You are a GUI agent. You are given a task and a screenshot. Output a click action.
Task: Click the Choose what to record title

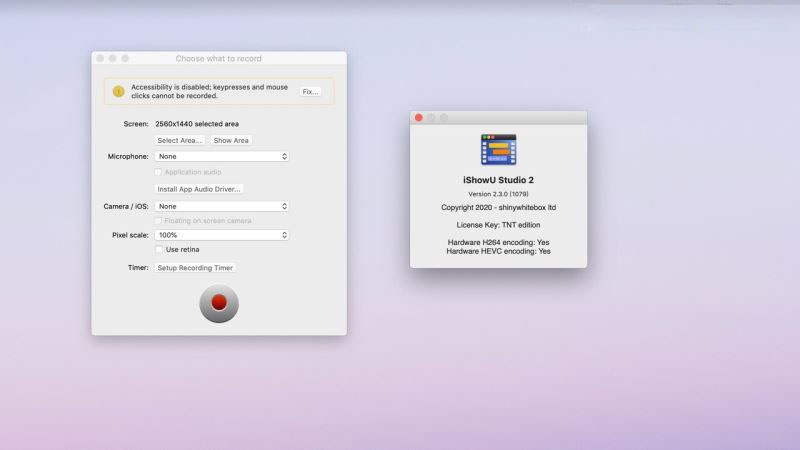(218, 59)
